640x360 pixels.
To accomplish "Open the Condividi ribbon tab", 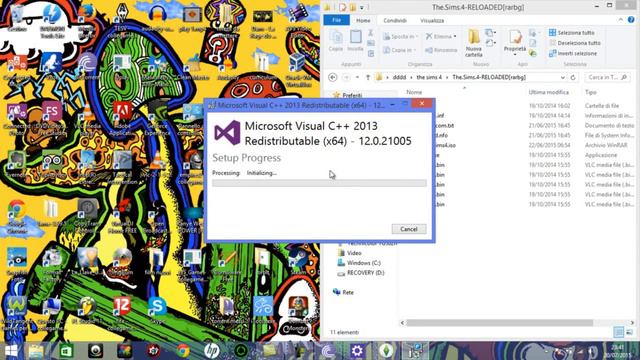I will [x=395, y=20].
